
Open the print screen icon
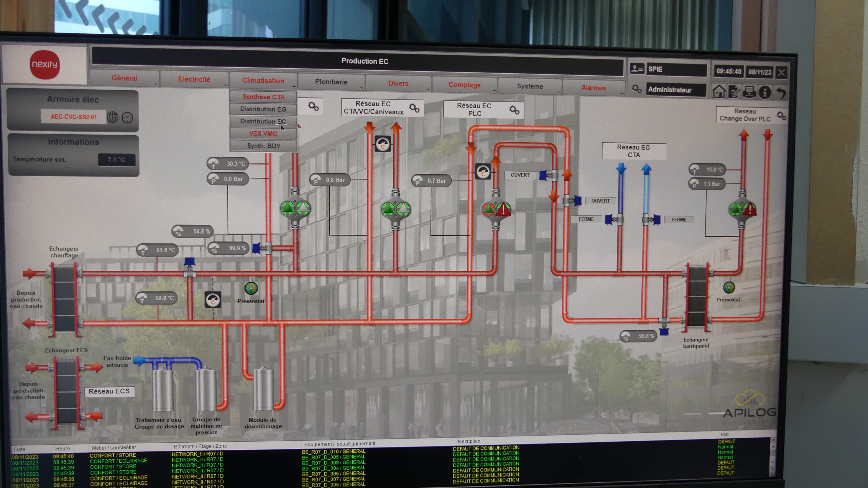tap(749, 92)
